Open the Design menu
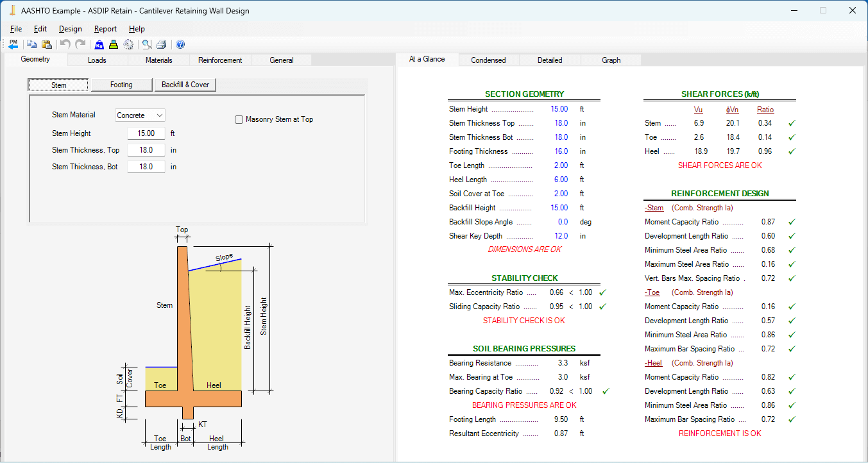This screenshot has width=868, height=463. pos(70,29)
